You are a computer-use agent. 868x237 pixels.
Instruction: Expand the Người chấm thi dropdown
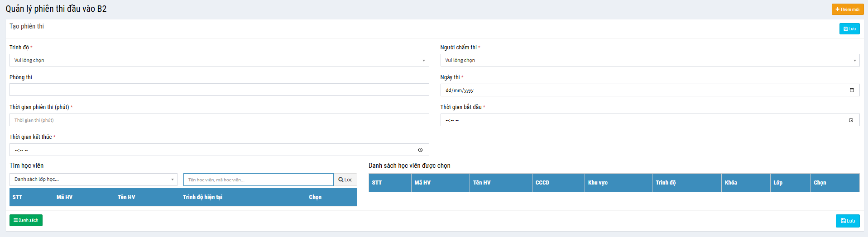650,60
